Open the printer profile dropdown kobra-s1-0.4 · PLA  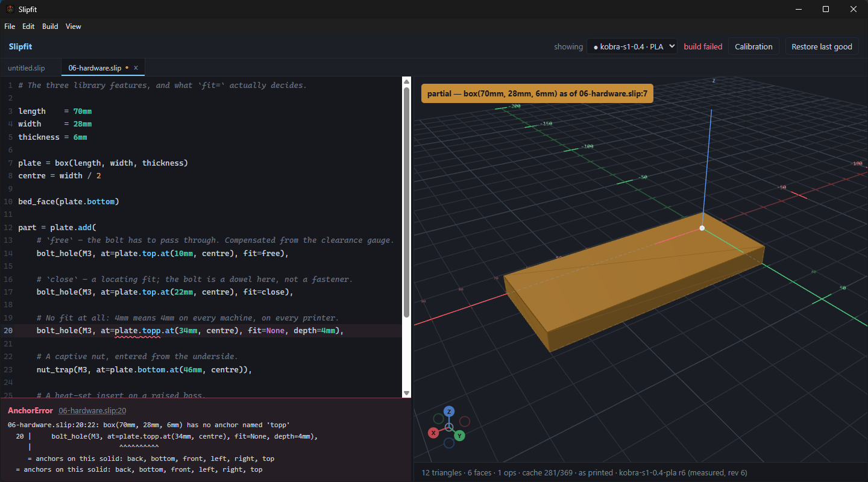pos(632,46)
